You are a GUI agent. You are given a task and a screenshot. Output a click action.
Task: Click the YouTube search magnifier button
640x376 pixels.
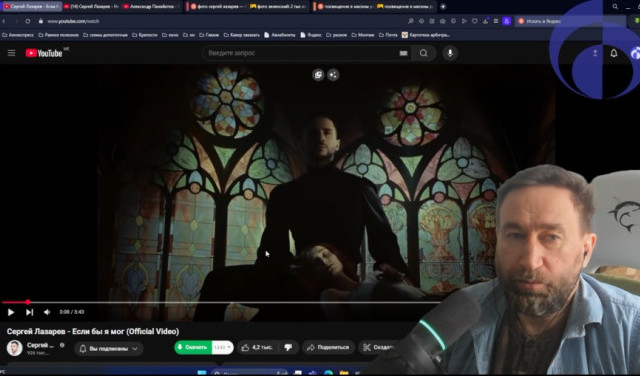coord(424,53)
